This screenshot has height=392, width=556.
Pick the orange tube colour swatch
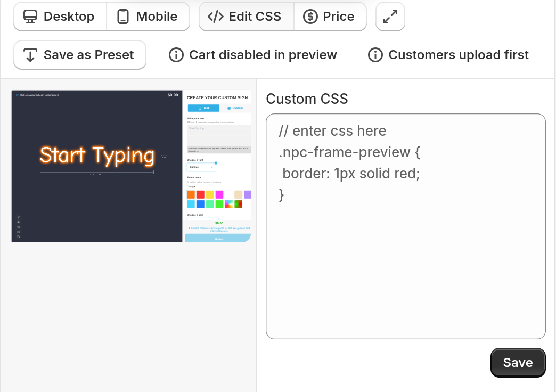pyautogui.click(x=191, y=194)
